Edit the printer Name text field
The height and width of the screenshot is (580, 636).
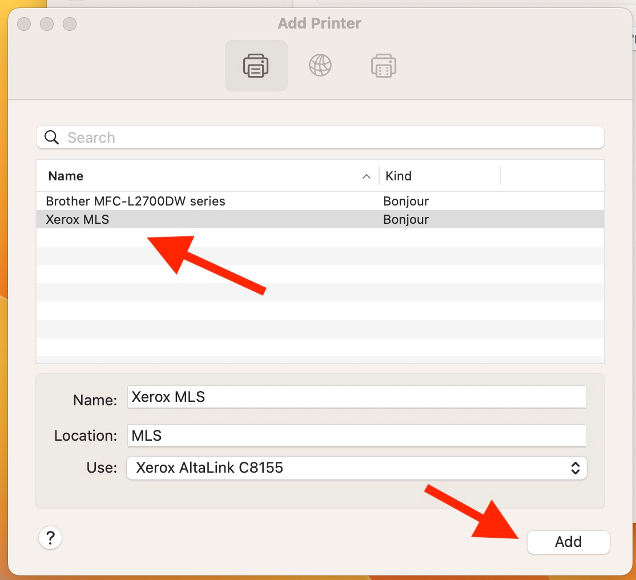click(x=357, y=397)
